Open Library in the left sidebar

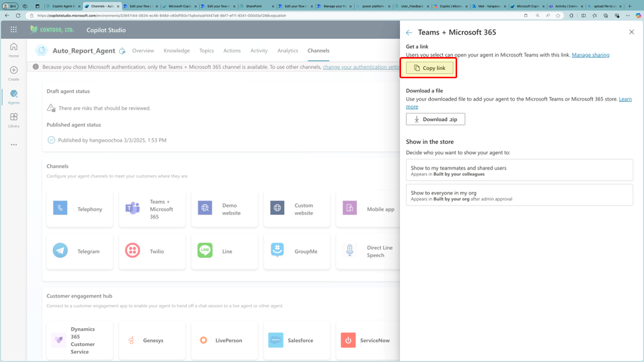point(14,120)
